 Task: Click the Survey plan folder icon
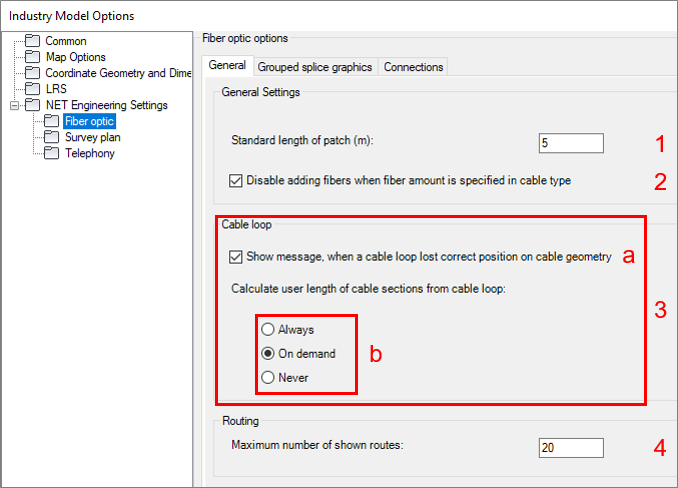click(51, 137)
